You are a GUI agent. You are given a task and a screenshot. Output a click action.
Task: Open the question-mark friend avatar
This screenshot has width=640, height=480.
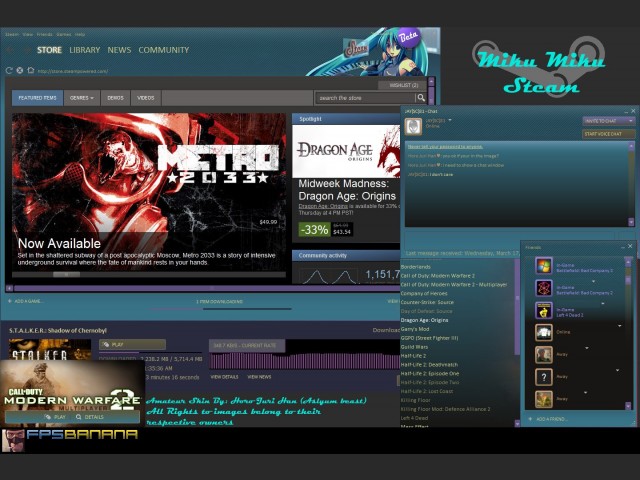tap(544, 377)
